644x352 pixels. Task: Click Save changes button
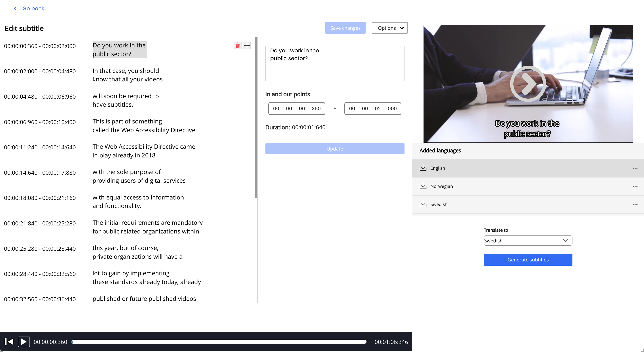345,28
